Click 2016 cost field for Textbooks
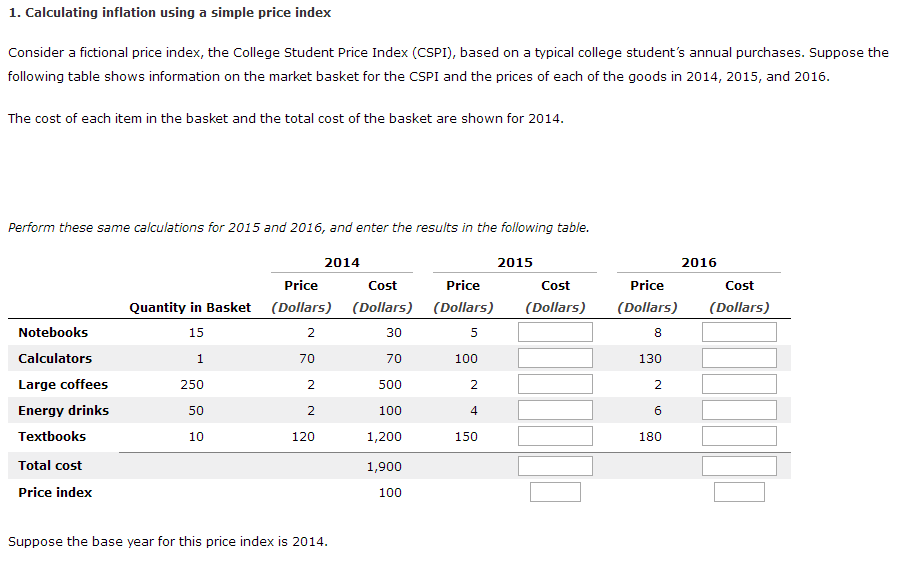Screen dimensions: 902x580 click(x=739, y=436)
